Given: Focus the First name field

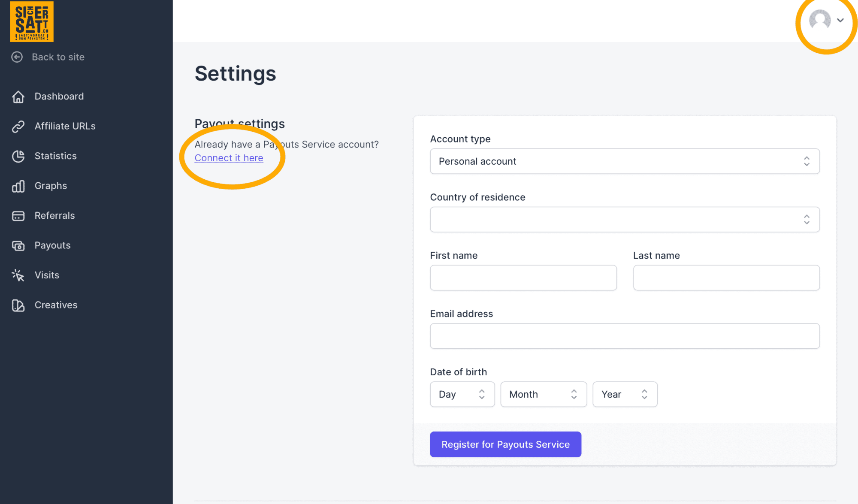Looking at the screenshot, I should [x=523, y=278].
